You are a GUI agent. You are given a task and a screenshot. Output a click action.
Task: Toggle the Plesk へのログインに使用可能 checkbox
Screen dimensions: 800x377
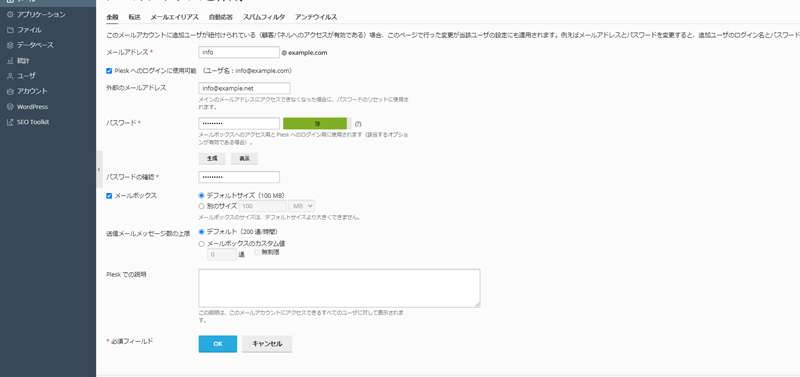coord(109,71)
